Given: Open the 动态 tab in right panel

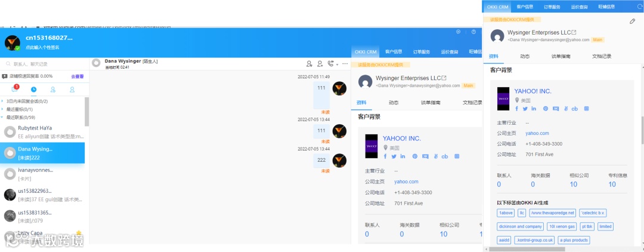Looking at the screenshot, I should click(525, 56).
